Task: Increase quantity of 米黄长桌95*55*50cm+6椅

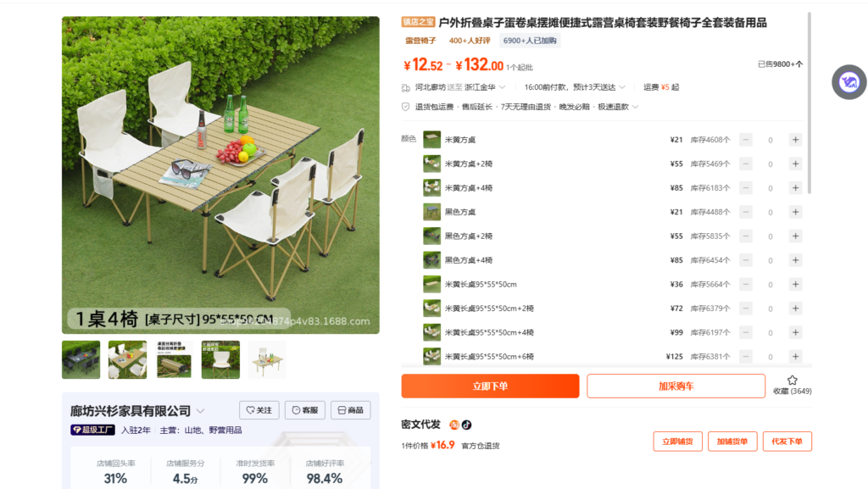Action: (x=795, y=356)
